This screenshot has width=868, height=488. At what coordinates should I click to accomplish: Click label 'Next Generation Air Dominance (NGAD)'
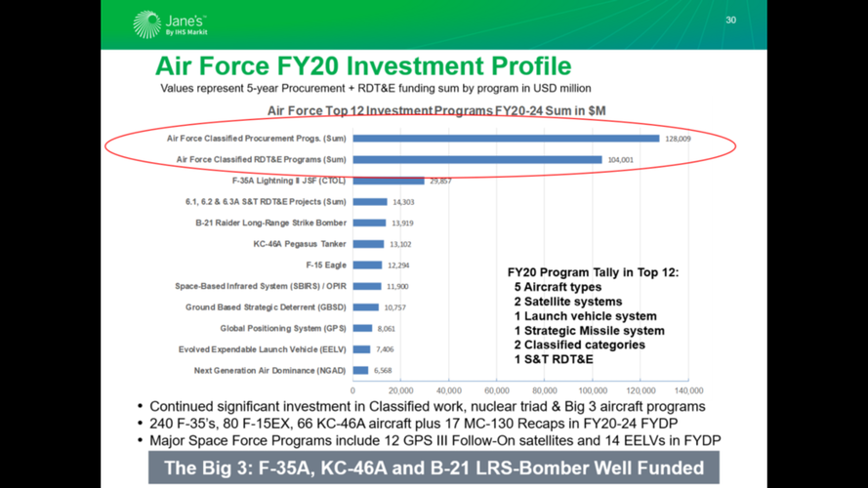[270, 370]
